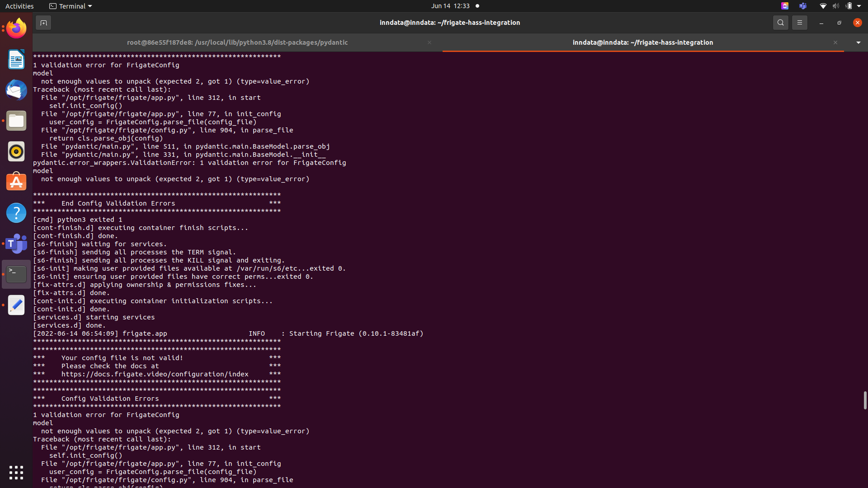Open Thunderbird mail client
The image size is (868, 488).
point(16,89)
